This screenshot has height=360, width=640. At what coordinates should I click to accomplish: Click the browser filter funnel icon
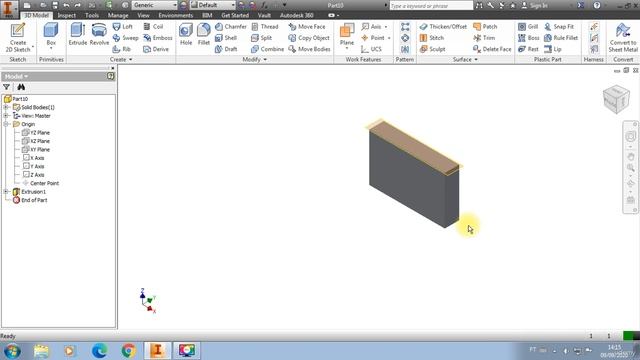(x=7, y=87)
